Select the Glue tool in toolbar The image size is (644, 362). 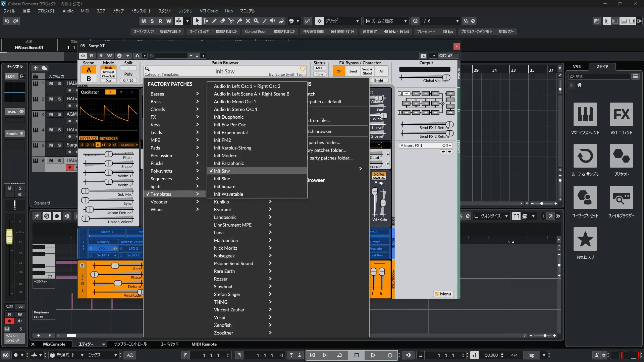tap(239, 21)
